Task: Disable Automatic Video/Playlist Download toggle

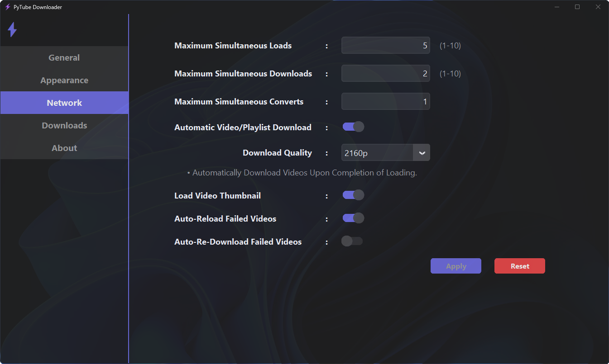Action: (353, 127)
